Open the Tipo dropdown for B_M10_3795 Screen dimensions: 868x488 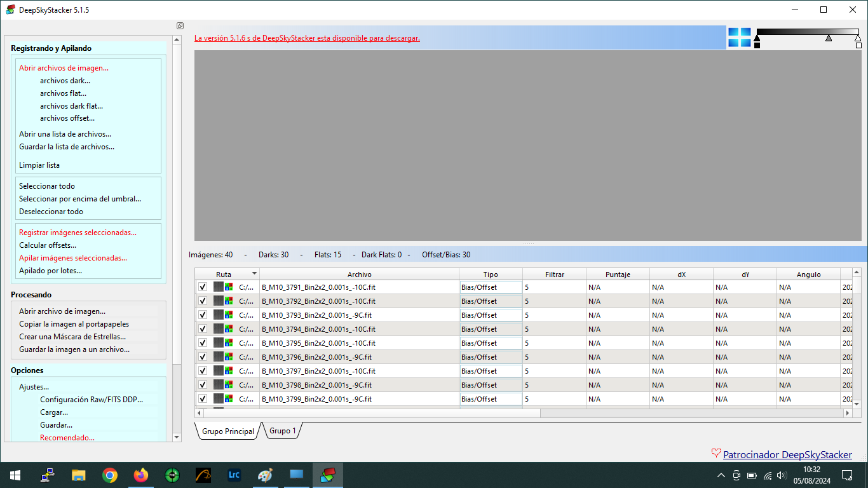[x=491, y=343]
